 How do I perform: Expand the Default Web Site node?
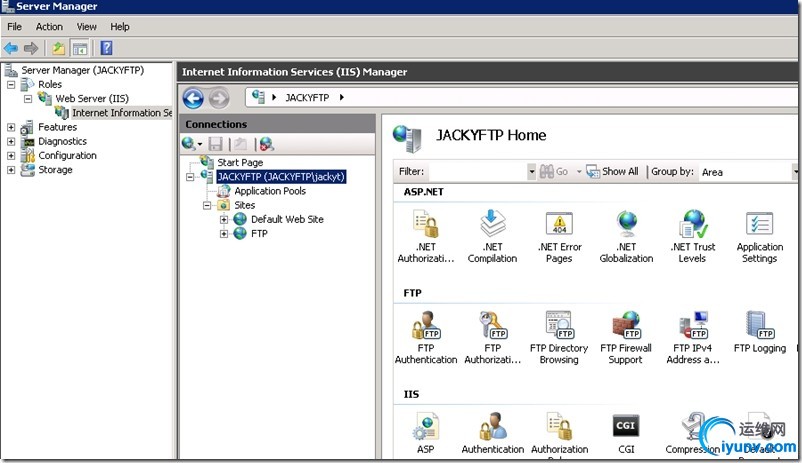(224, 219)
